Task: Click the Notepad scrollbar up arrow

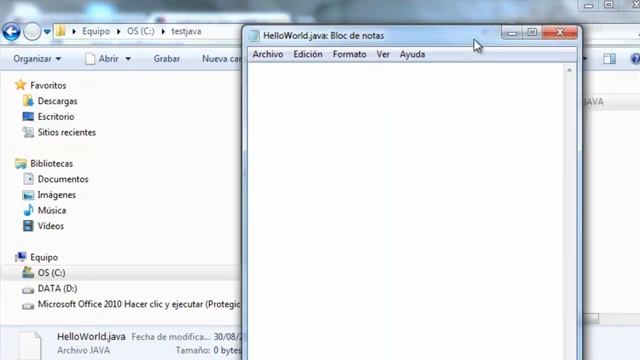Action: click(569, 70)
